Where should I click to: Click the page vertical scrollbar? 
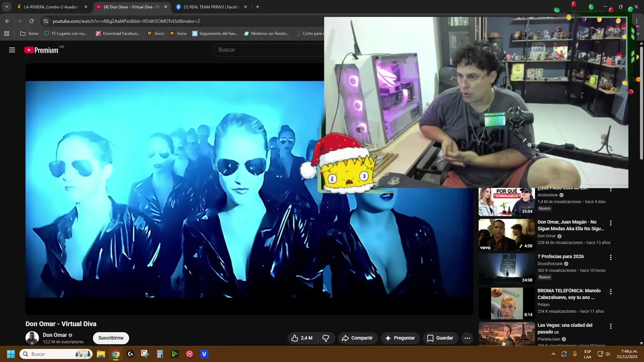(641, 104)
